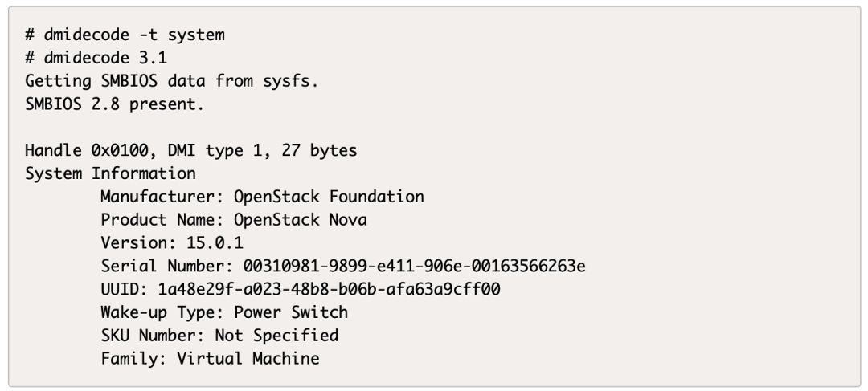This screenshot has width=868, height=391.
Task: Click 'SKU Number: Not Specified' line
Action: point(219,335)
